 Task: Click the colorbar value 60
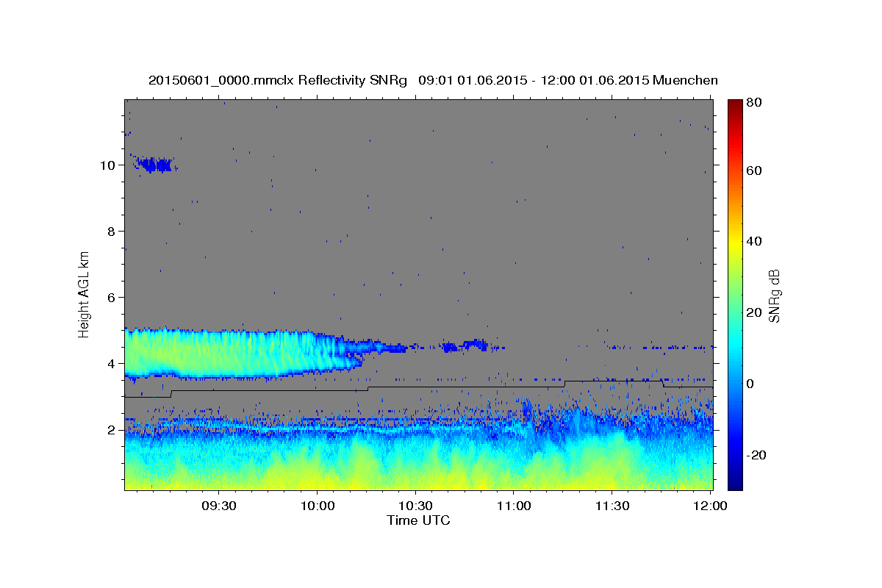[754, 171]
